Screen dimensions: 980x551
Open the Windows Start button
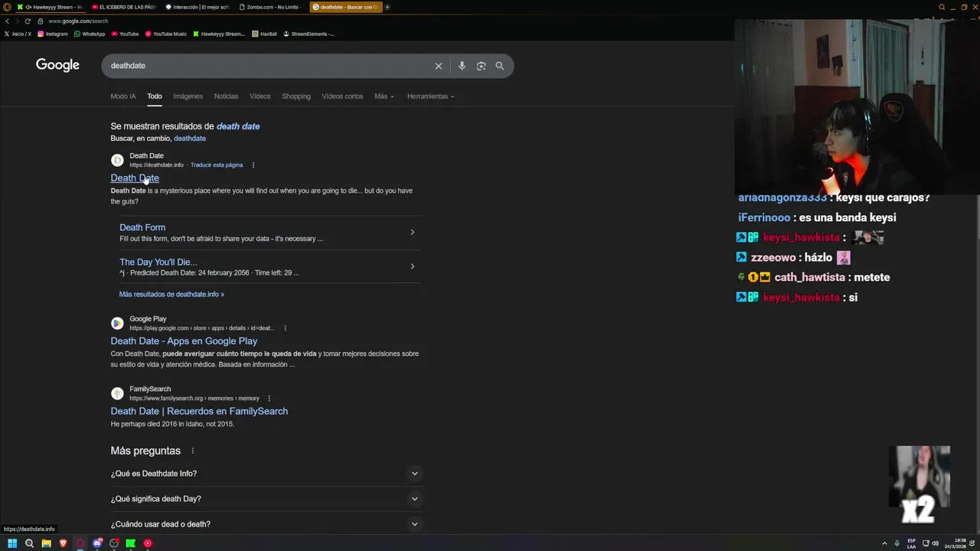tap(12, 543)
